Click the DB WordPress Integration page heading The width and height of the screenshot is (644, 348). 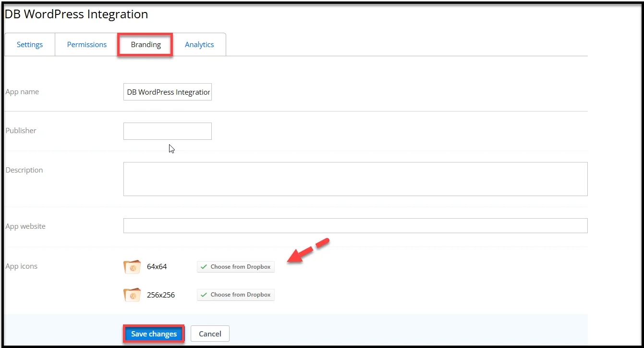click(76, 14)
